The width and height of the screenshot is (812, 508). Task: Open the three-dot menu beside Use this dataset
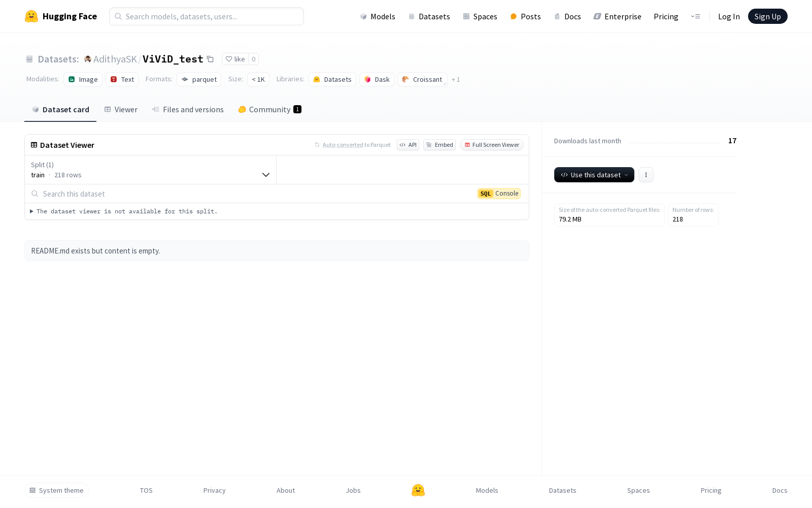pyautogui.click(x=646, y=175)
